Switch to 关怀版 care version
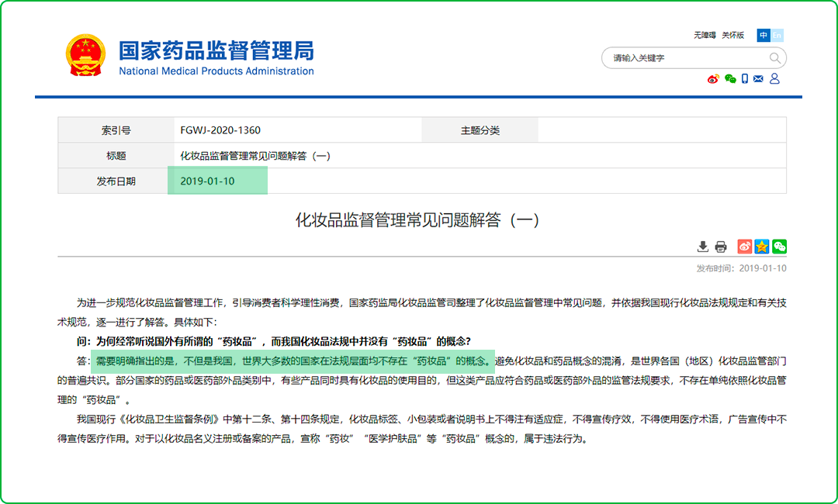Viewport: 838px width, 504px height. point(732,36)
